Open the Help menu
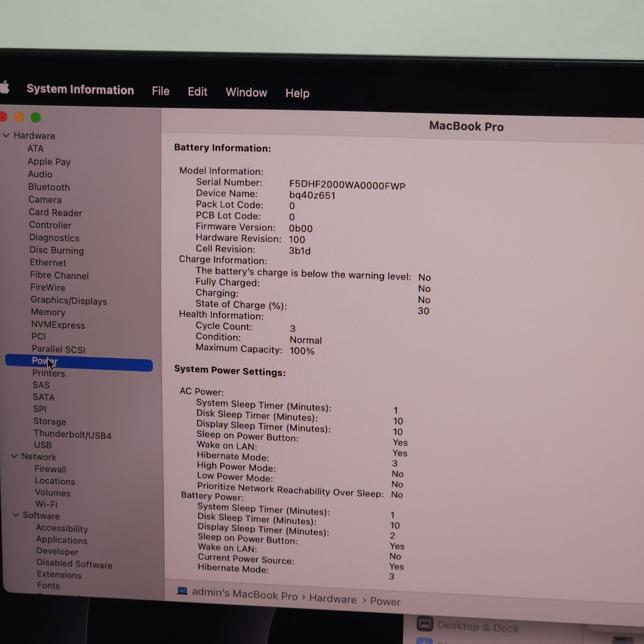The height and width of the screenshot is (644, 644). (x=297, y=93)
